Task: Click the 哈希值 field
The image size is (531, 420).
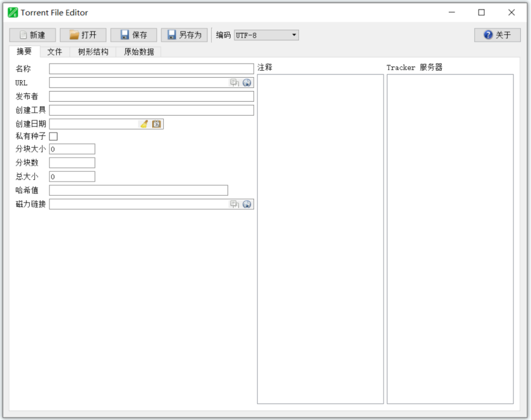Action: click(x=138, y=190)
